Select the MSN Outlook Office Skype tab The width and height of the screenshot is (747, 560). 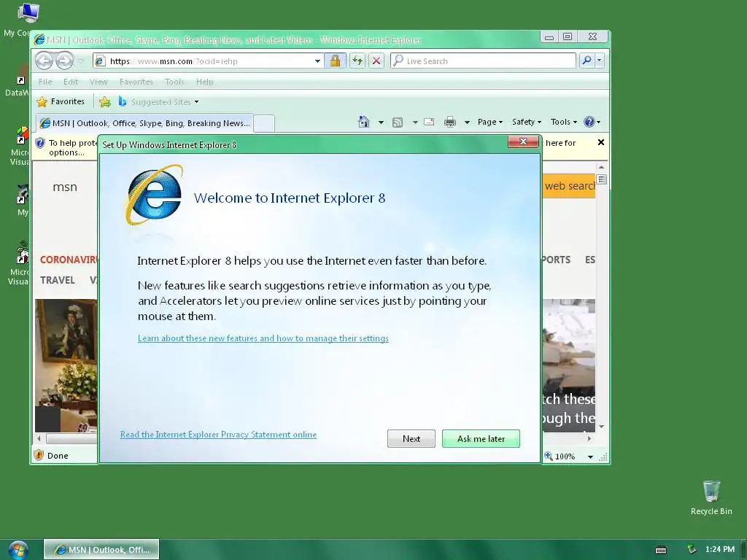click(x=144, y=122)
